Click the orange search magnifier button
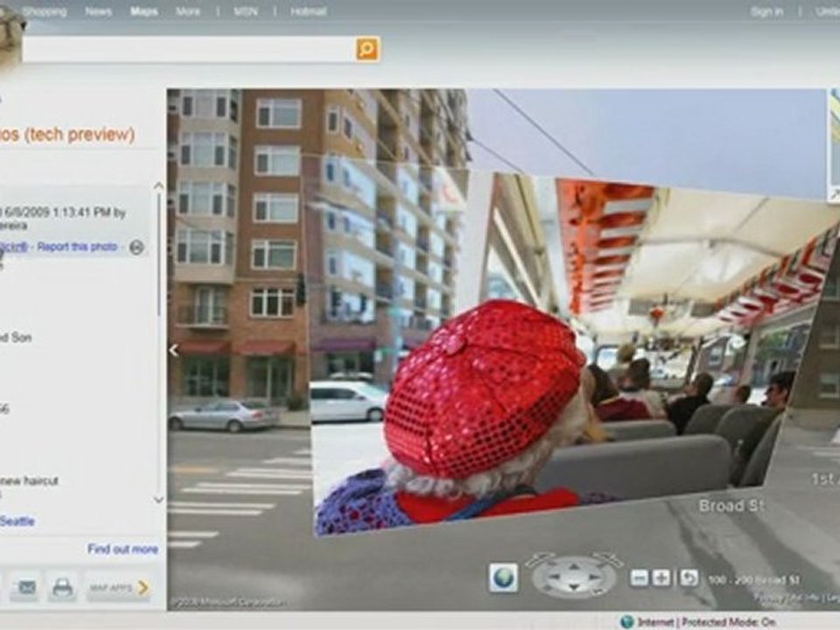 (367, 49)
